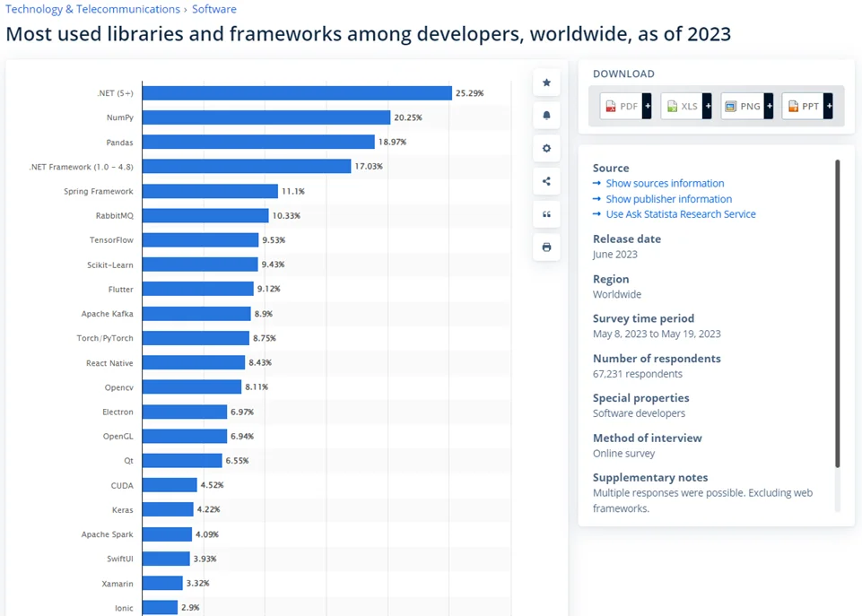
Task: Click the OpenGL label
Action: 118,437
